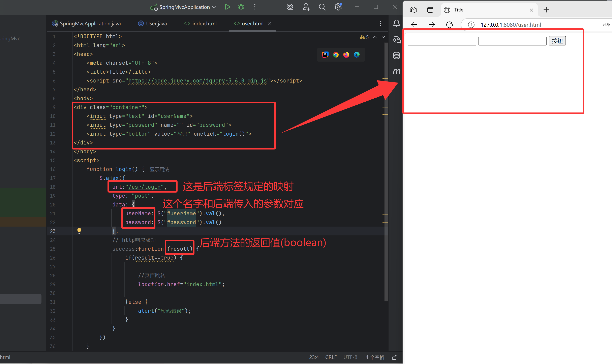Screen dimensions: 612x364
Task: Open indent setting 4 个空格
Action: tap(375, 357)
